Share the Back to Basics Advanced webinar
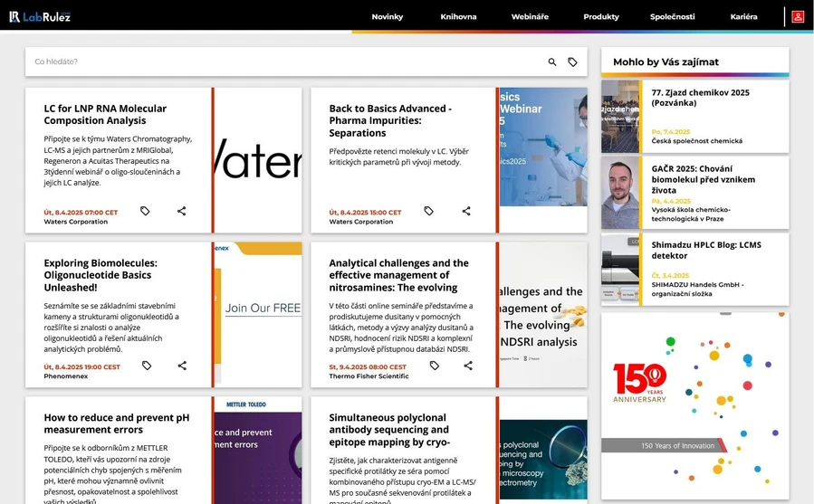 (466, 211)
